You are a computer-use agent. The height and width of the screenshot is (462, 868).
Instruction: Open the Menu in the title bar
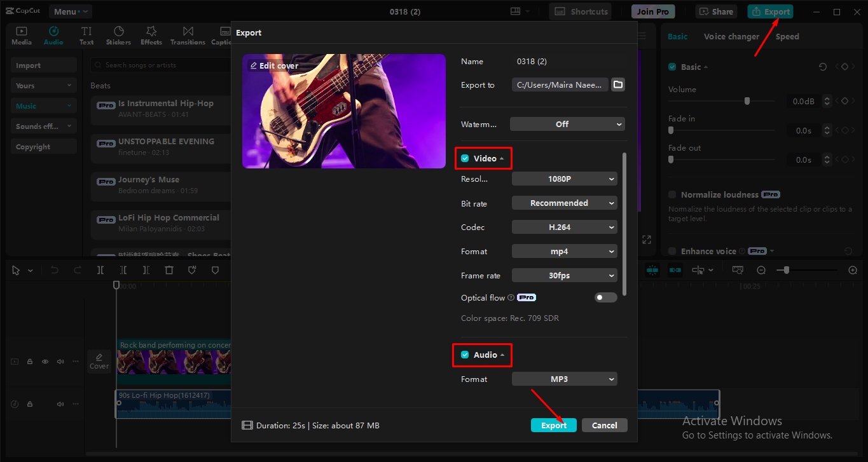tap(70, 11)
